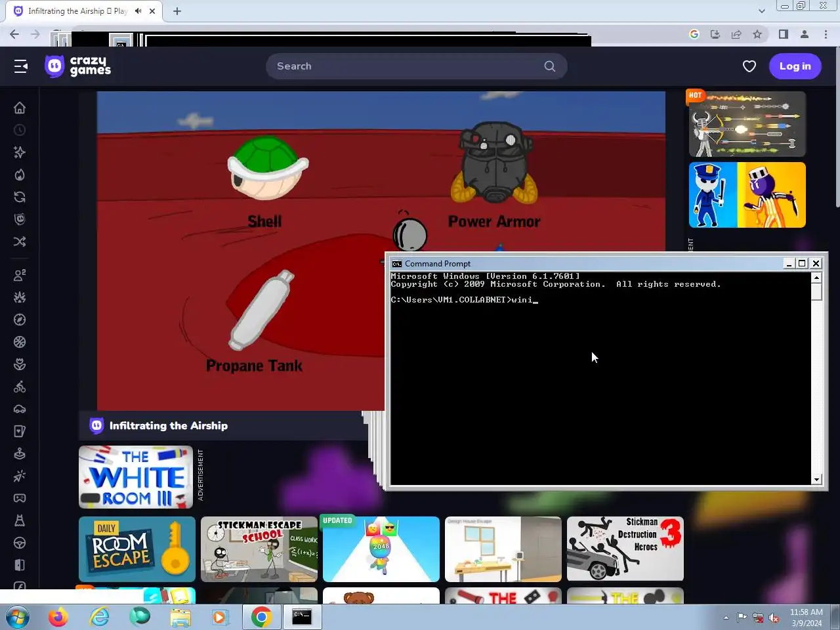Click install app icon in address bar
Viewport: 840px width, 630px height.
715,34
